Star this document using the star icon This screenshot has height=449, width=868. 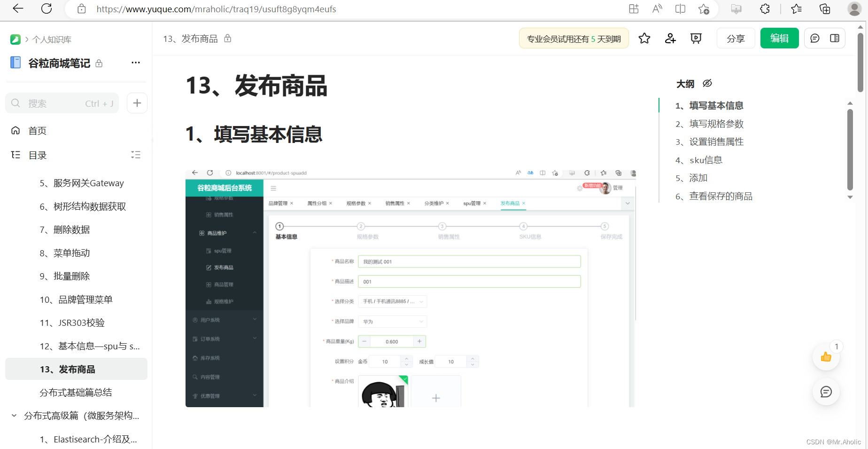pos(644,38)
